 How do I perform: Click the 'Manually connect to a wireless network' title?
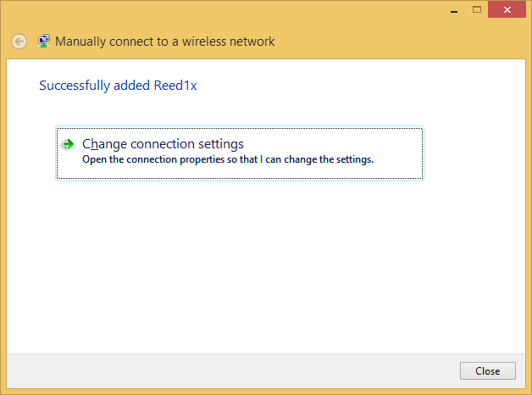click(165, 42)
